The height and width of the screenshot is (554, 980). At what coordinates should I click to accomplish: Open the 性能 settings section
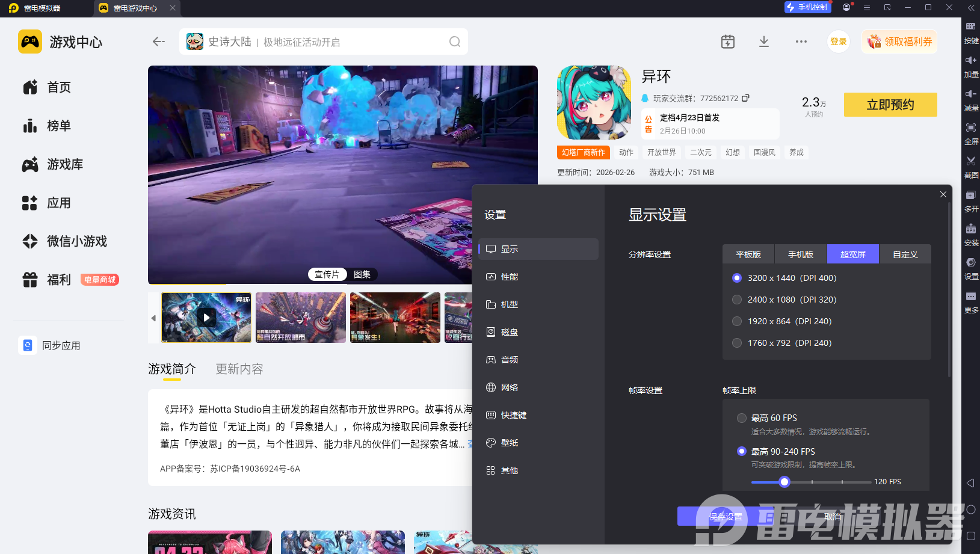click(509, 277)
